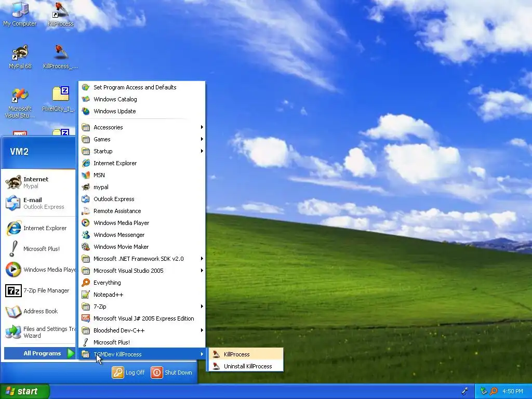This screenshot has width=532, height=399.
Task: Open Microsoft Visual Studio desktop shortcut
Action: click(20, 102)
